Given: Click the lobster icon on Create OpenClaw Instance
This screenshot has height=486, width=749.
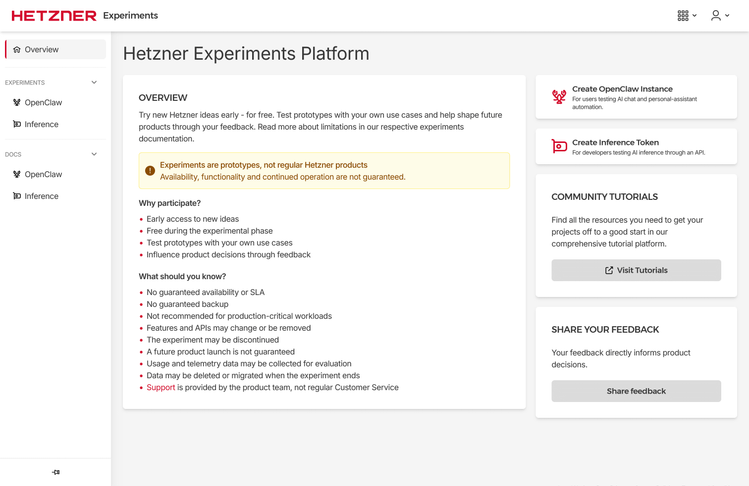Looking at the screenshot, I should pyautogui.click(x=559, y=97).
